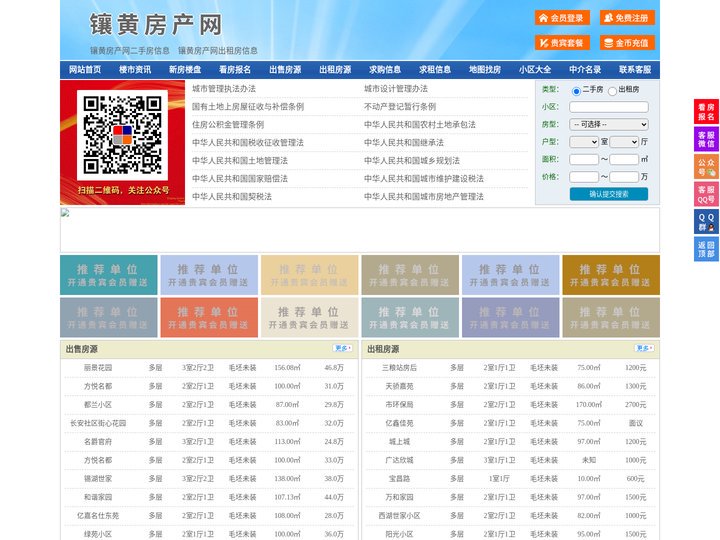
Task: Open the 丽景花园 sale listing
Action: 98,368
